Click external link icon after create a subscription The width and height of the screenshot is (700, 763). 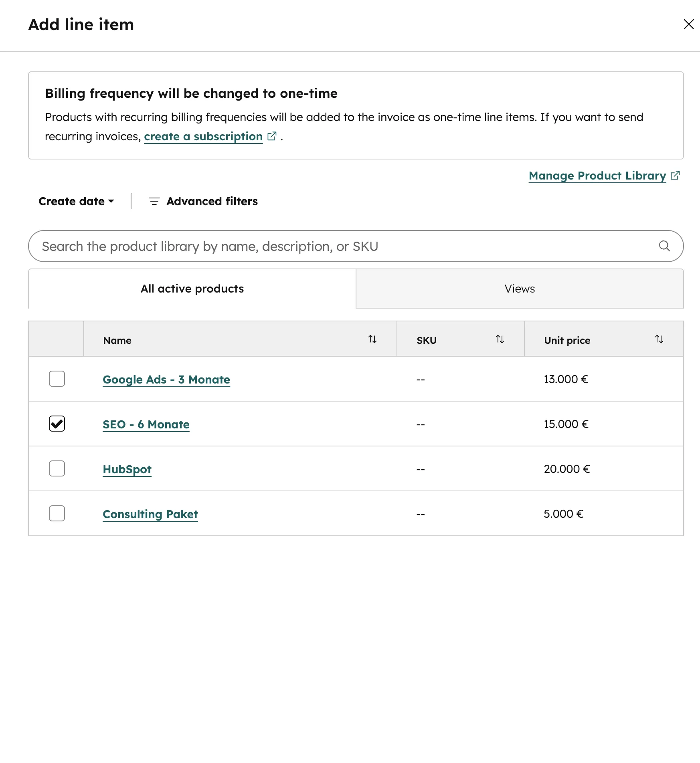(272, 136)
